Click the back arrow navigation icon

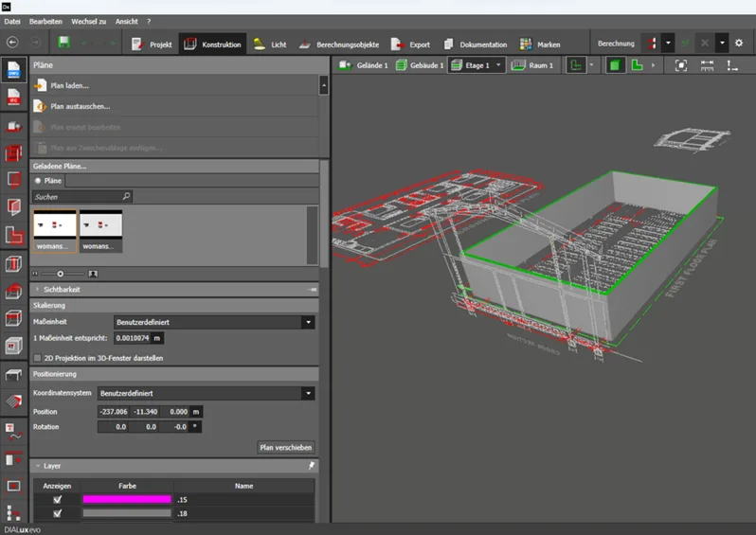point(12,43)
